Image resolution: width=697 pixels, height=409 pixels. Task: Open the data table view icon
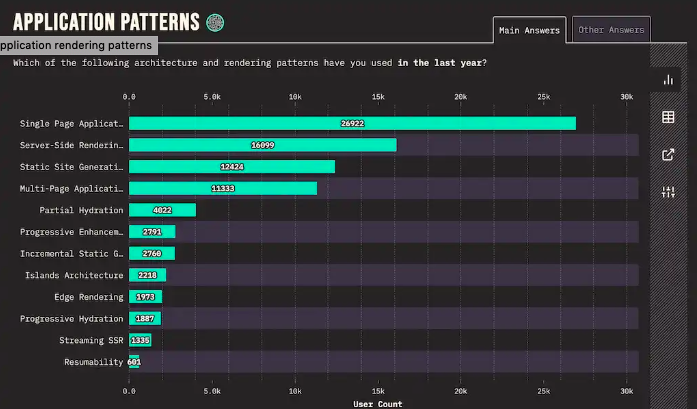669,117
